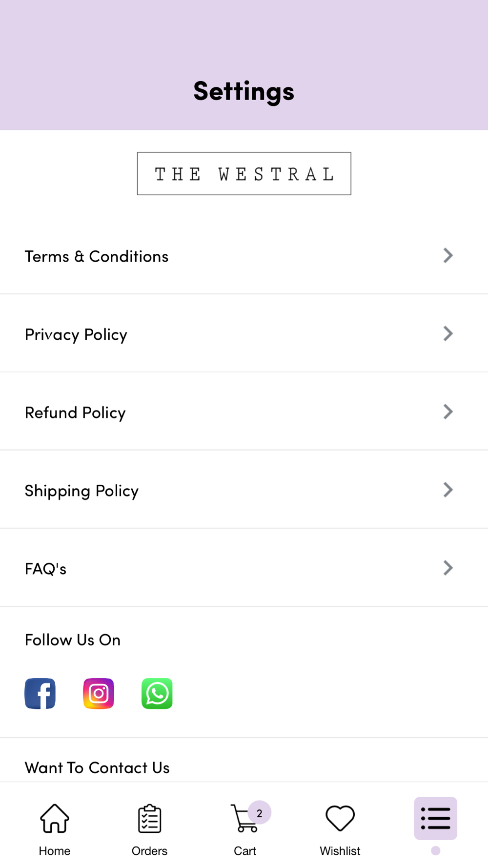Expand Terms & Conditions chevron
Screen dimensions: 488x868
coord(448,255)
